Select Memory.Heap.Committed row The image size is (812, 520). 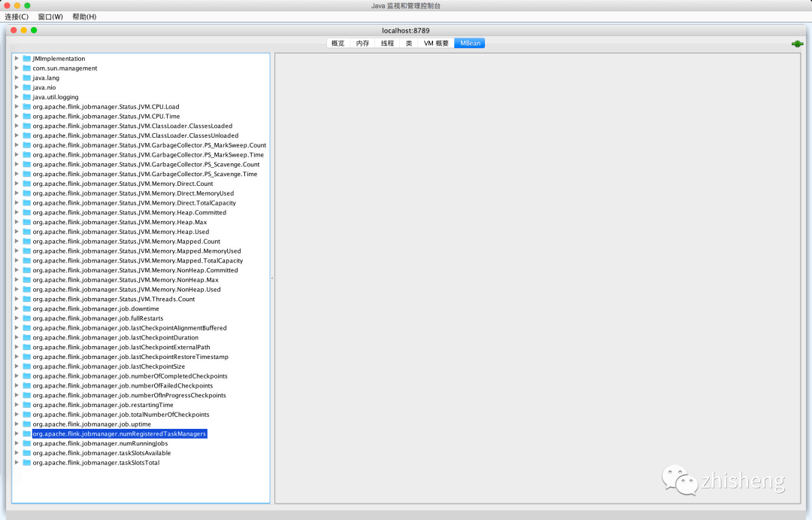(x=129, y=212)
